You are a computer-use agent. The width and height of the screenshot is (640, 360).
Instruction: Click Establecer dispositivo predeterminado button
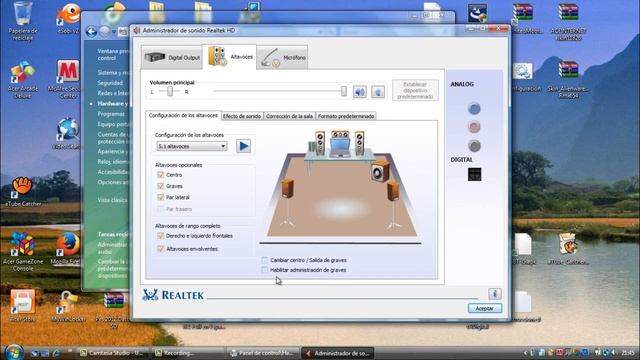[415, 90]
